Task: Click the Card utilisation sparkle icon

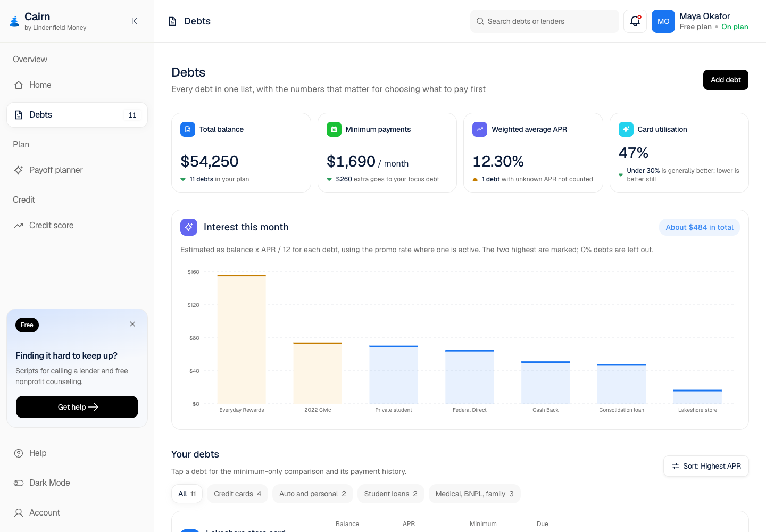Action: tap(626, 129)
